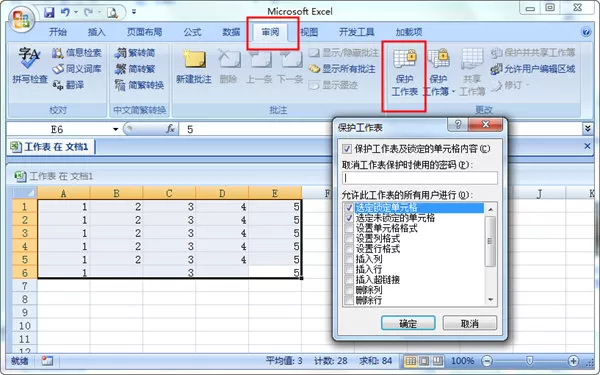The image size is (600, 375).
Task: Cancel dialog with 取消 button
Action: coord(470,323)
